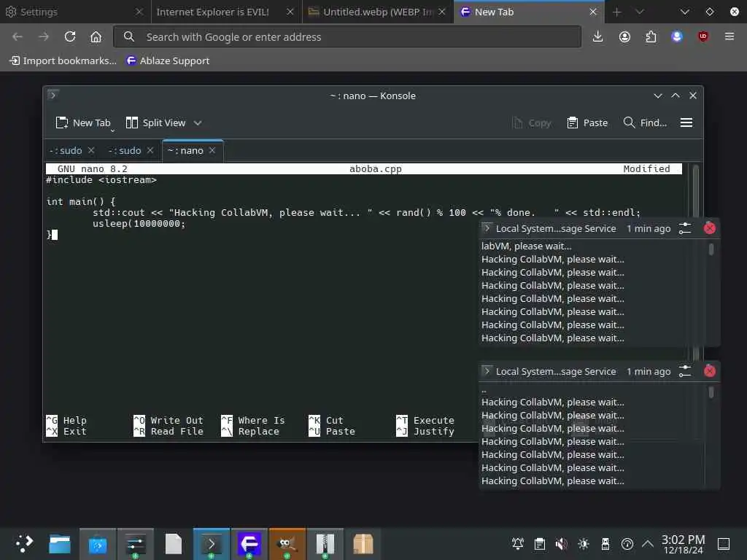Switch to Floorp browser taskbar icon
The image size is (747, 560).
[249, 544]
